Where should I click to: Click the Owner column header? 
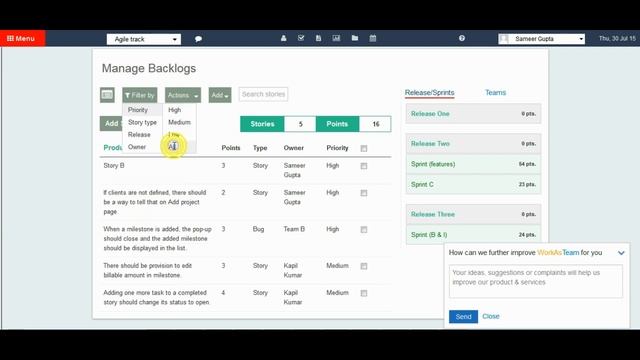point(294,148)
